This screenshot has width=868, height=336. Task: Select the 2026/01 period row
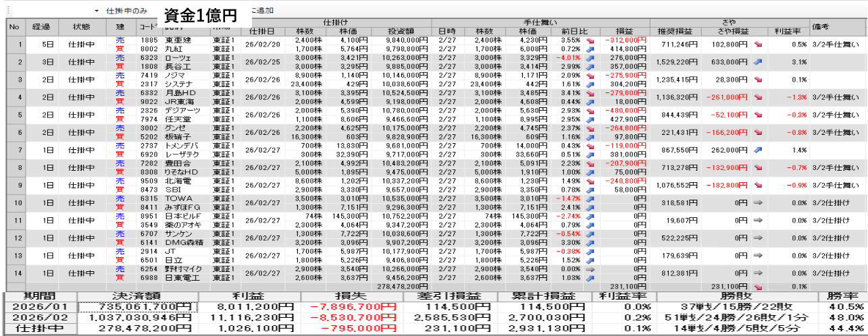click(x=39, y=307)
